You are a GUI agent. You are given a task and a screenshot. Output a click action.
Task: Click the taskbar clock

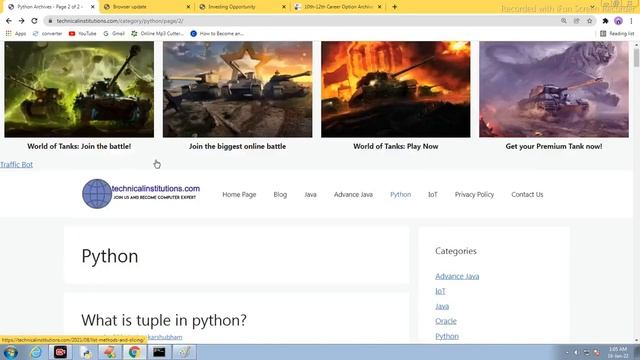click(618, 352)
